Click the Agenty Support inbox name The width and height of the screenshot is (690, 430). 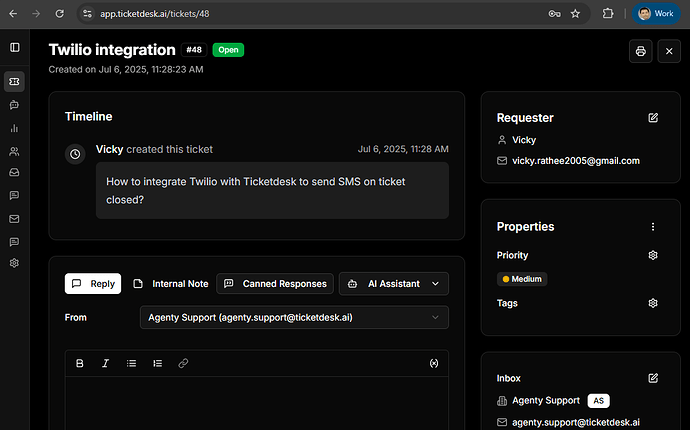click(x=546, y=401)
